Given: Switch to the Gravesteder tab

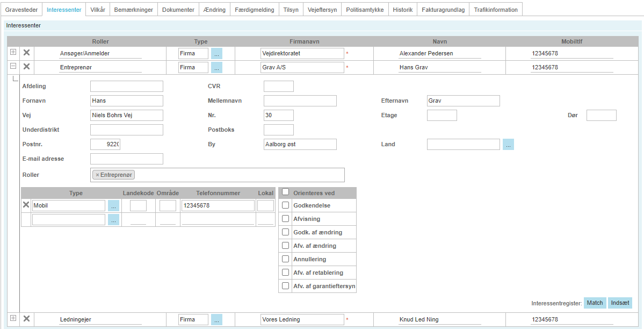Looking at the screenshot, I should 21,10.
